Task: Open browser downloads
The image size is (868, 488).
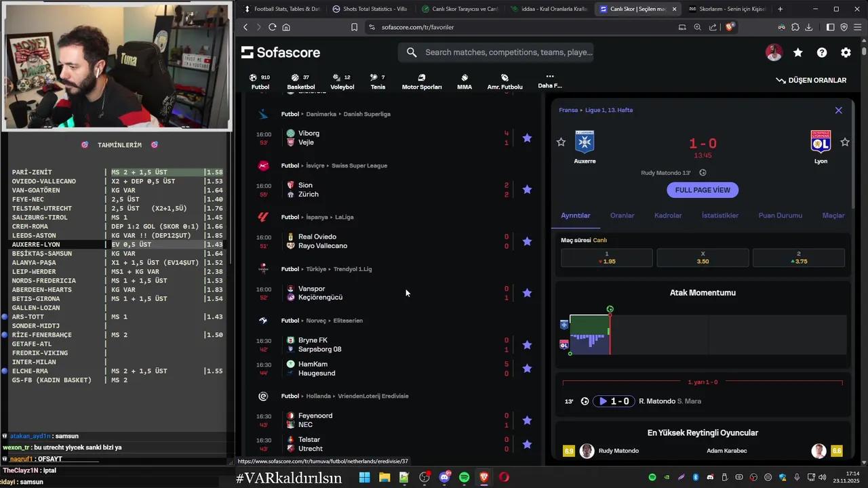Action: [x=808, y=27]
